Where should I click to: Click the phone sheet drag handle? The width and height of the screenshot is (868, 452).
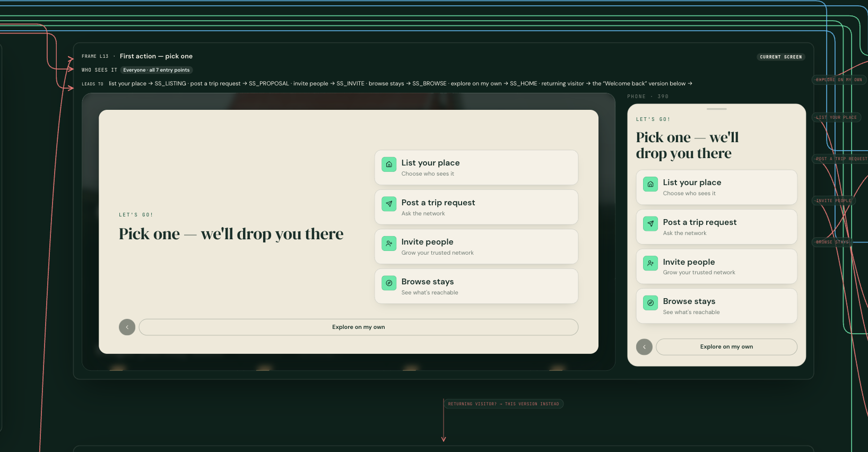coord(717,109)
